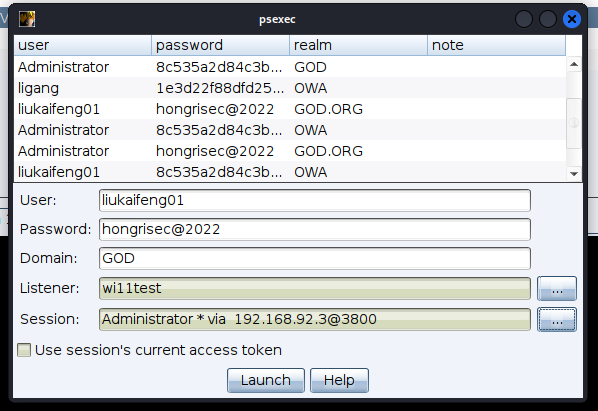
Task: Sort credentials by password column
Action: (220, 45)
